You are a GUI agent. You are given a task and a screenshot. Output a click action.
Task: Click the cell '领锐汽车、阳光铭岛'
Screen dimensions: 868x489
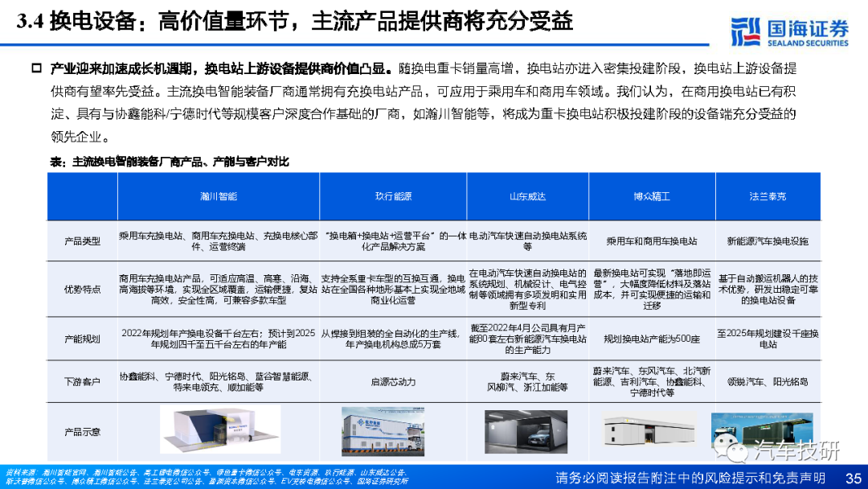(x=768, y=382)
